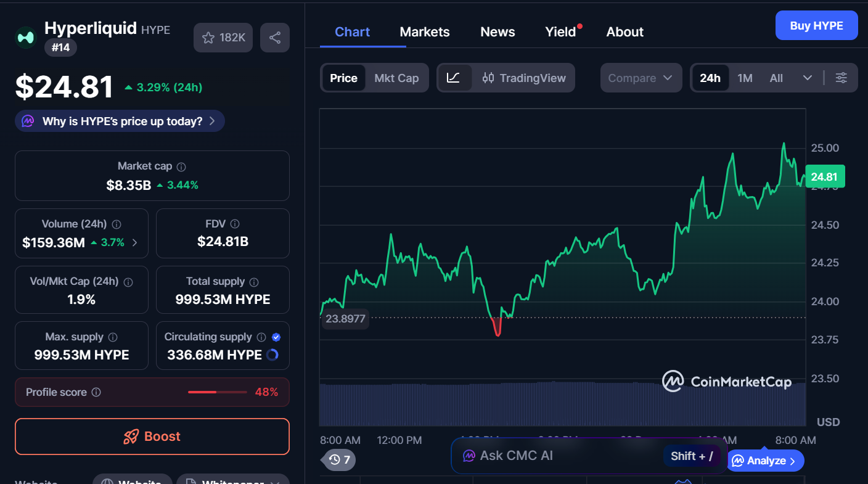Open the News tab

tap(497, 31)
